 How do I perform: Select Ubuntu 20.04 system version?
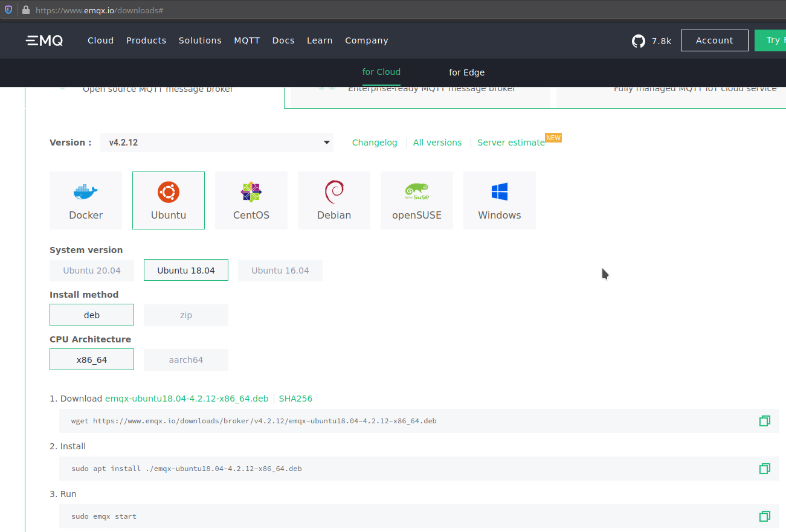click(91, 270)
